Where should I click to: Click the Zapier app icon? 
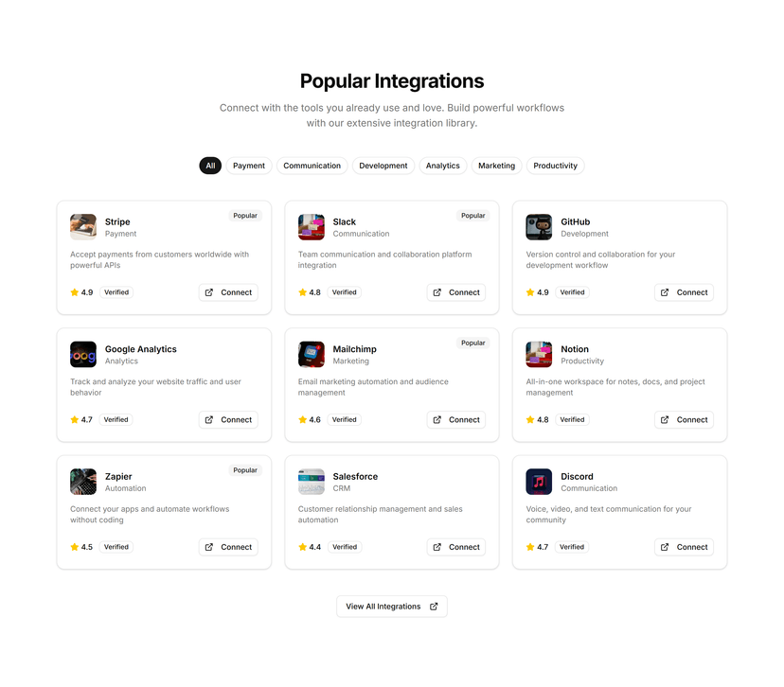pos(83,482)
